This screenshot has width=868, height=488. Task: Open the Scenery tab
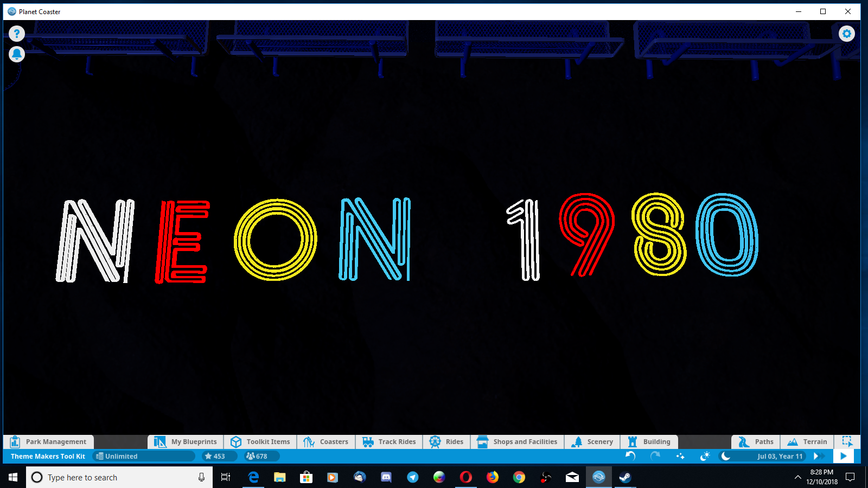coord(592,442)
